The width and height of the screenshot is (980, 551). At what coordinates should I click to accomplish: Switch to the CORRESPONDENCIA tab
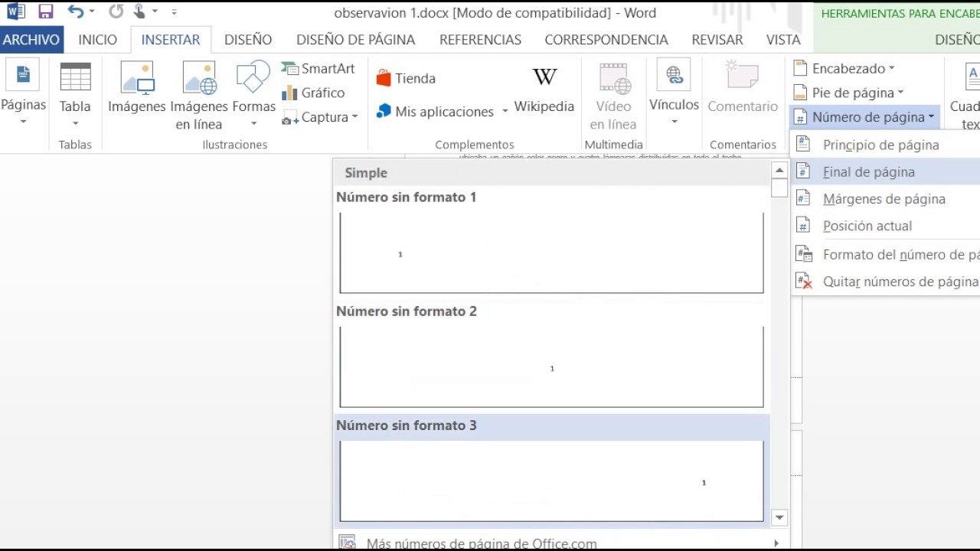[606, 40]
